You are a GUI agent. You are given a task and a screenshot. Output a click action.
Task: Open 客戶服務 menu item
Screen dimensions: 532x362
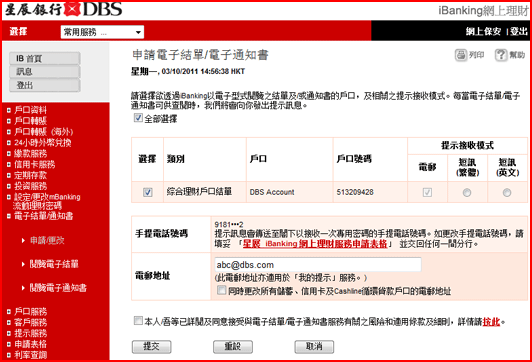tap(30, 322)
